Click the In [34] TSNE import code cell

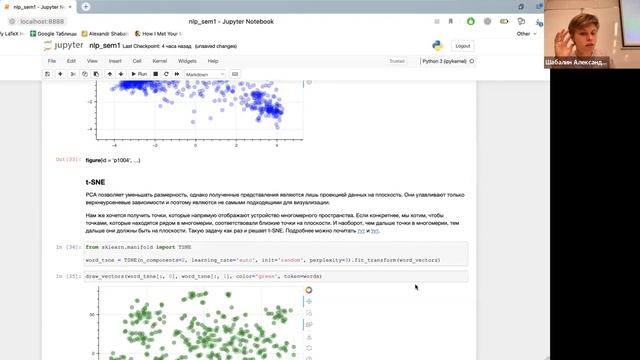pos(276,253)
